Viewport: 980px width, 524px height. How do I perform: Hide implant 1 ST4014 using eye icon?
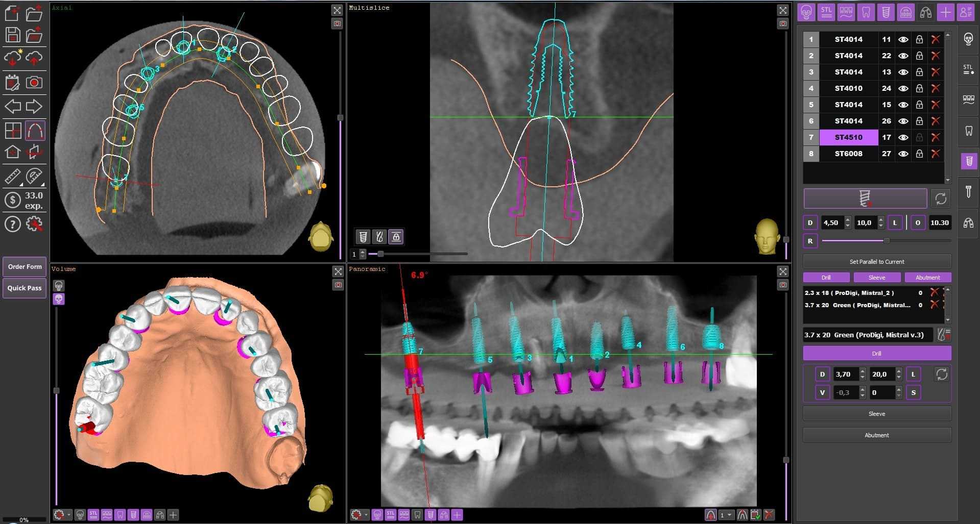pyautogui.click(x=903, y=39)
